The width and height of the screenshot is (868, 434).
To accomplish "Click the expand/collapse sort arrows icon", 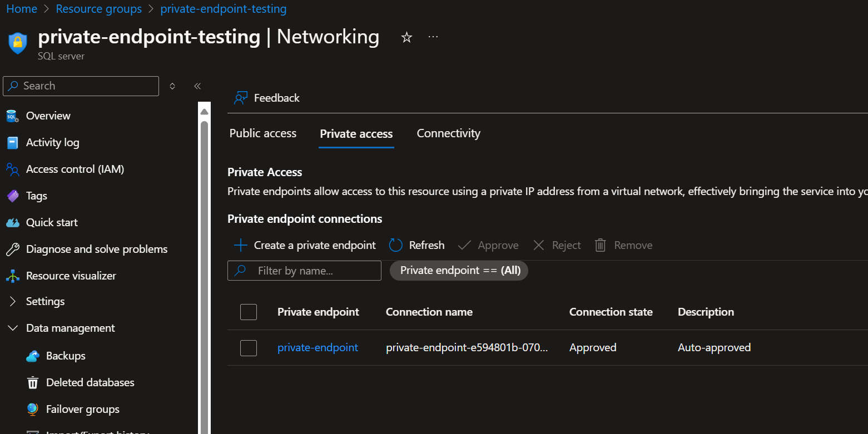I will (x=172, y=86).
